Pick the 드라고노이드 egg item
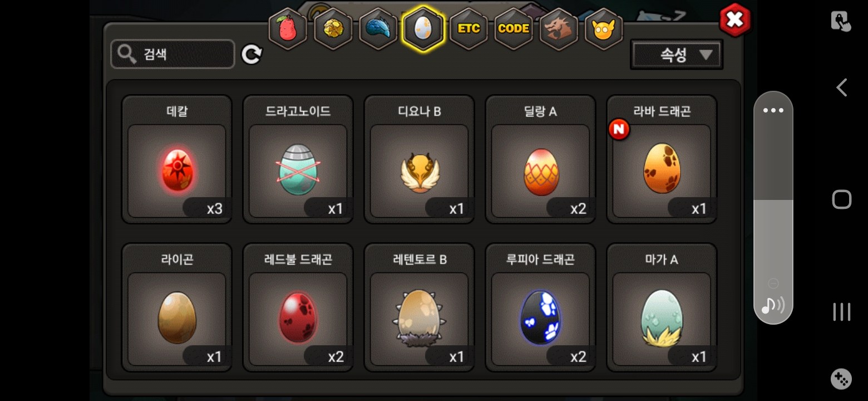The width and height of the screenshot is (868, 401). [x=298, y=159]
